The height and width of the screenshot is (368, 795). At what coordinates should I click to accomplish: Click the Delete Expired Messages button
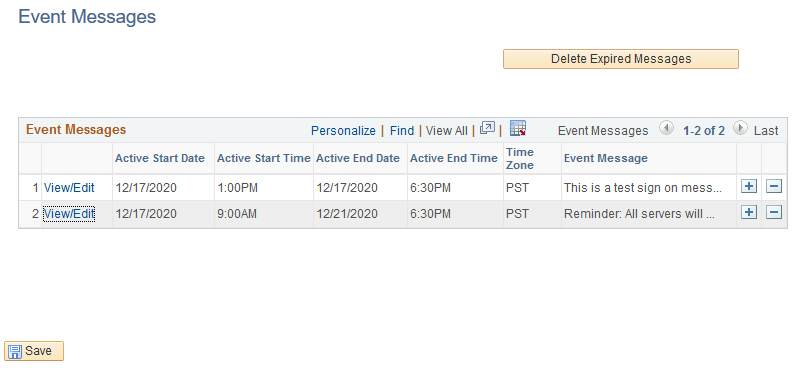621,59
